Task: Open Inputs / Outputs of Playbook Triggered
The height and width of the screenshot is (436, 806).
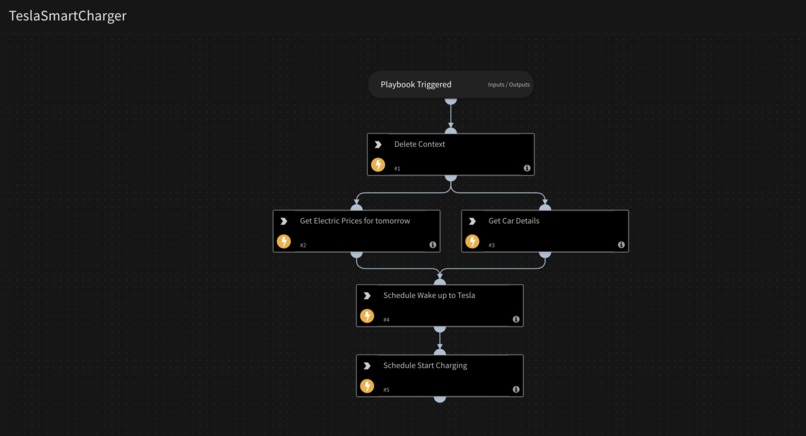Action: click(508, 85)
